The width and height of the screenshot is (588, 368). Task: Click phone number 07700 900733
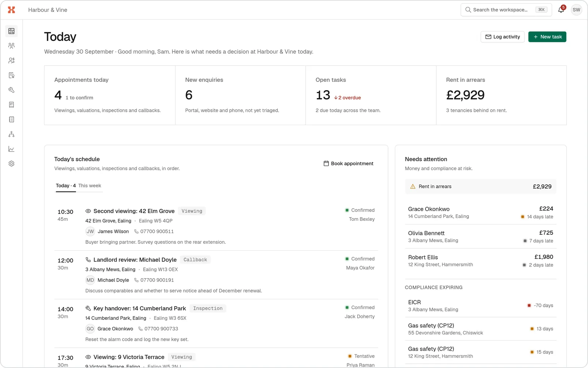point(161,329)
